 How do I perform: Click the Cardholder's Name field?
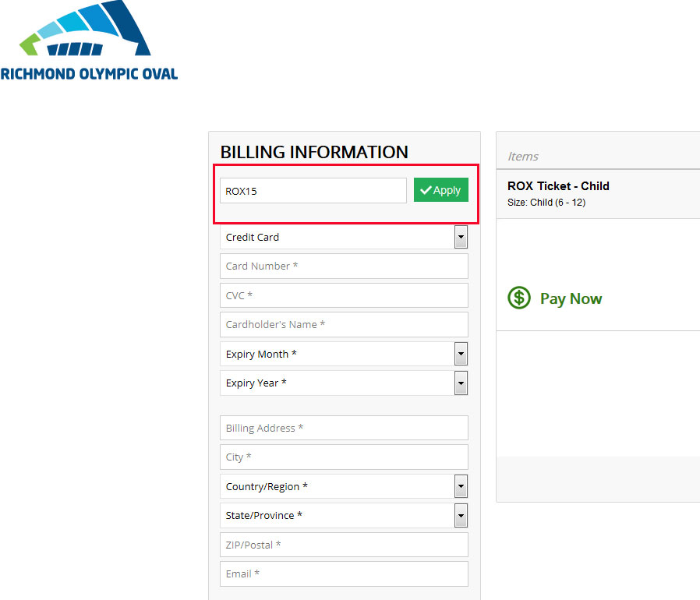coord(344,325)
